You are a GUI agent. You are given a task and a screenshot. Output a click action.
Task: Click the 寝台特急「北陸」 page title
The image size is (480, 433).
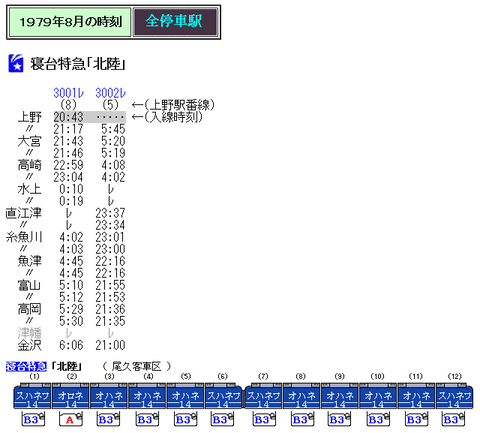click(x=78, y=63)
